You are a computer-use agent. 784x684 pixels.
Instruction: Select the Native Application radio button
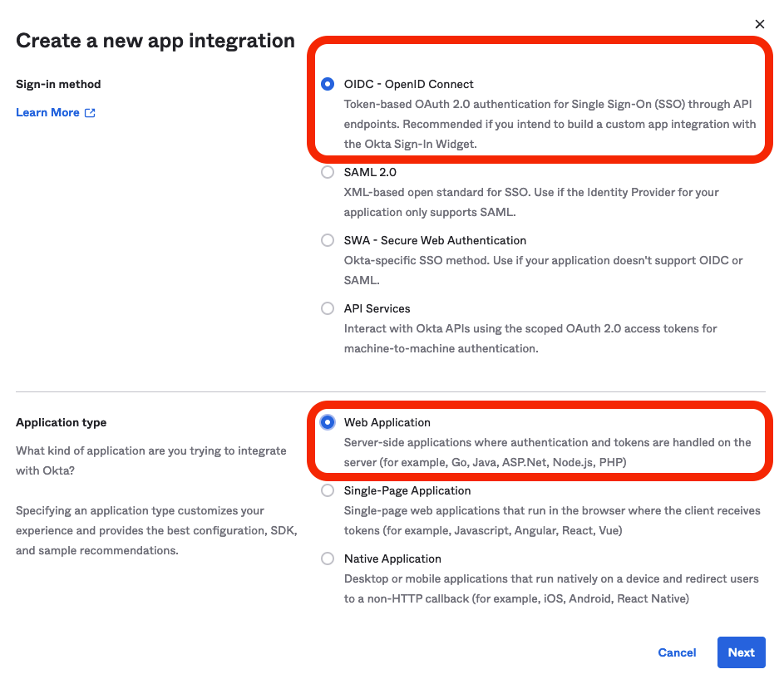pos(328,559)
